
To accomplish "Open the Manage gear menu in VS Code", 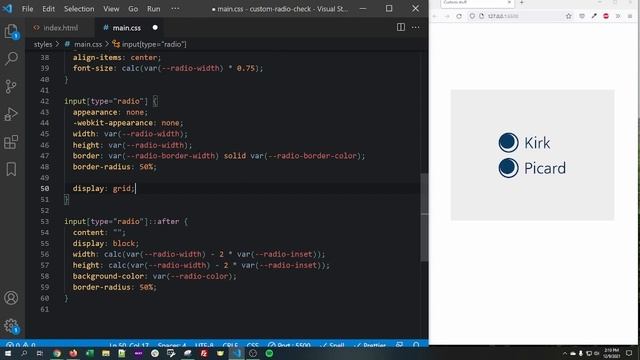I will [x=11, y=326].
